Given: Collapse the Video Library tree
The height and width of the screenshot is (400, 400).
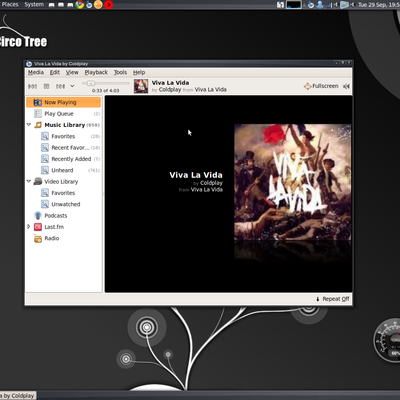Looking at the screenshot, I should pyautogui.click(x=29, y=181).
